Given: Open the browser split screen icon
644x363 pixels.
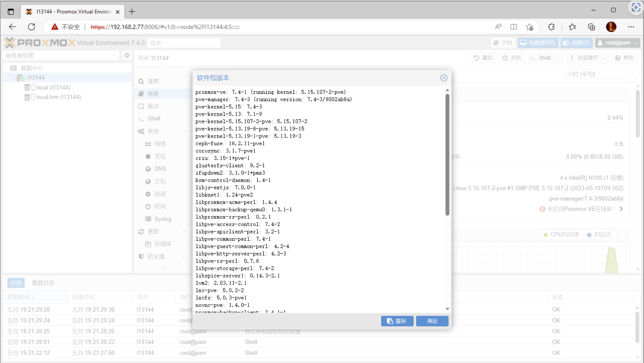Looking at the screenshot, I should (513, 27).
